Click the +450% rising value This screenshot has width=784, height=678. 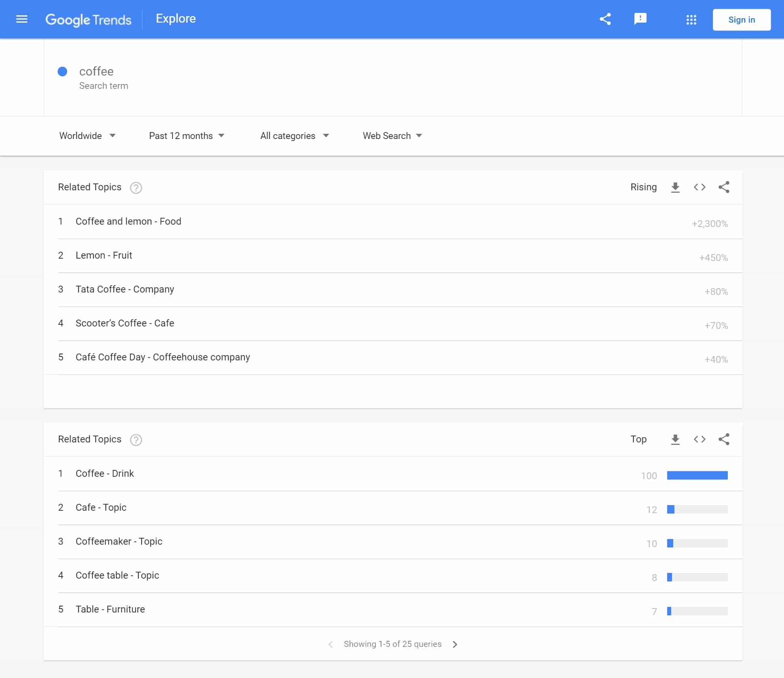[713, 258]
